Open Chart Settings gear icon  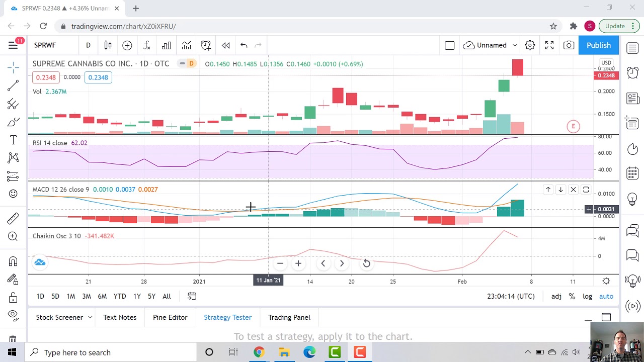click(x=530, y=45)
